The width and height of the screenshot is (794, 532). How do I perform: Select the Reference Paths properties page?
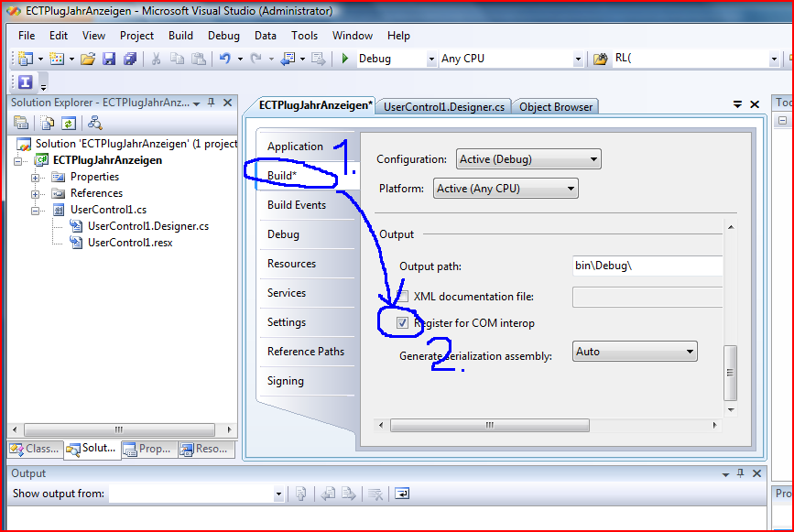point(306,352)
